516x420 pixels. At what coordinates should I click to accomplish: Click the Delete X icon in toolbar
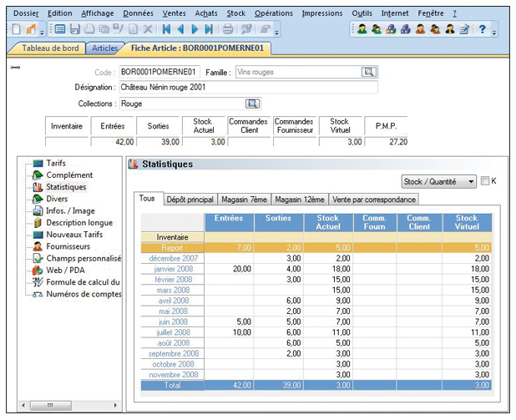point(149,29)
